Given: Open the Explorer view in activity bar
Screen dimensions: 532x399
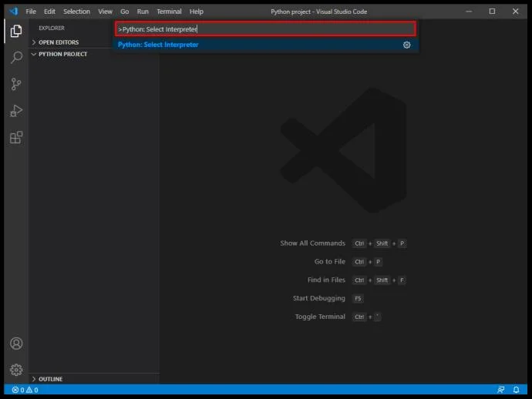Looking at the screenshot, I should 16,31.
